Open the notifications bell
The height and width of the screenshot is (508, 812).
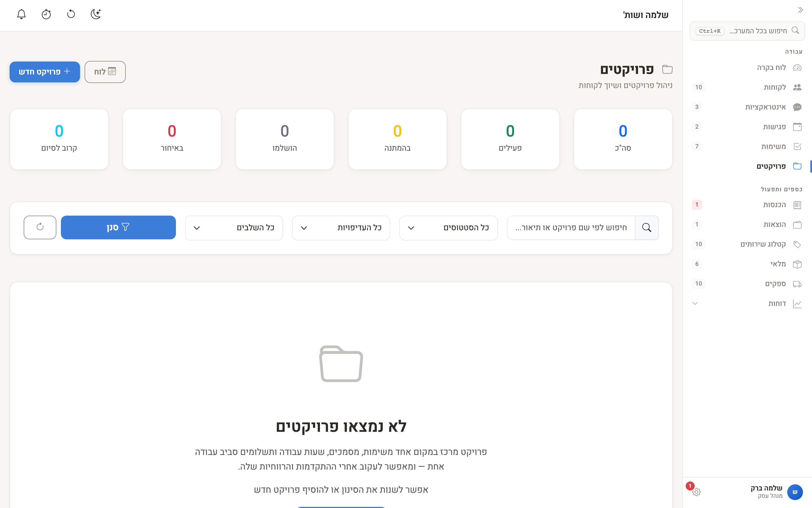[x=21, y=14]
